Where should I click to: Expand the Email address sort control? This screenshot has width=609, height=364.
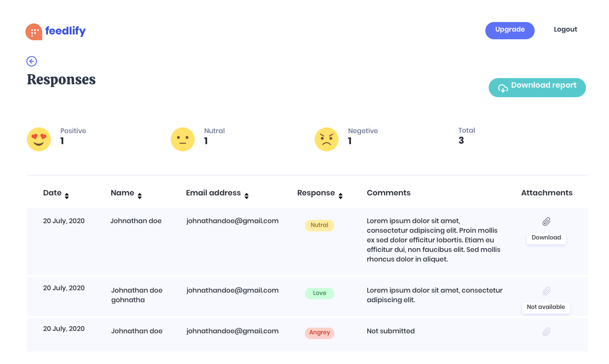[247, 195]
